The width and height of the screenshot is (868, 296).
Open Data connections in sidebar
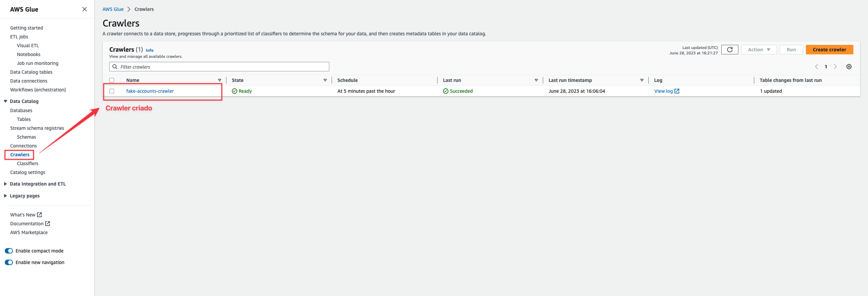click(29, 81)
